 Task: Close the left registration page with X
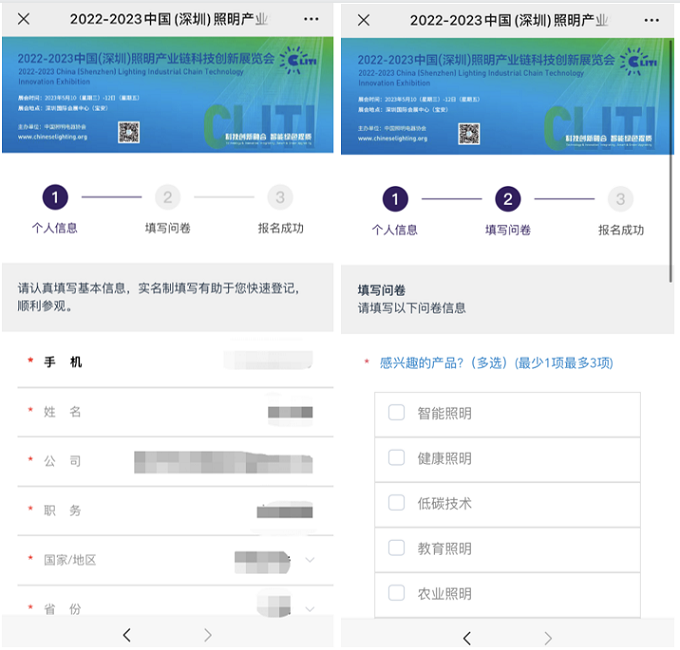coord(24,19)
